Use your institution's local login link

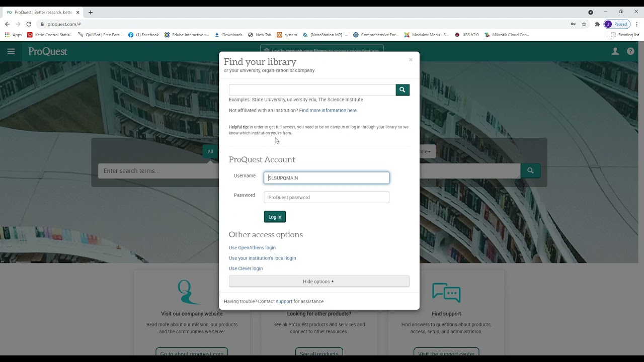pos(262,258)
